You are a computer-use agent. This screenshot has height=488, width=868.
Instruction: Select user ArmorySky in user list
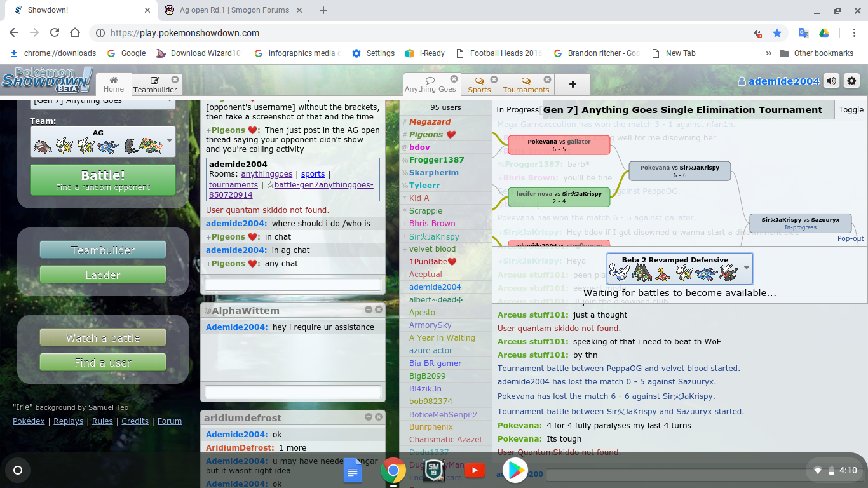(x=445, y=325)
